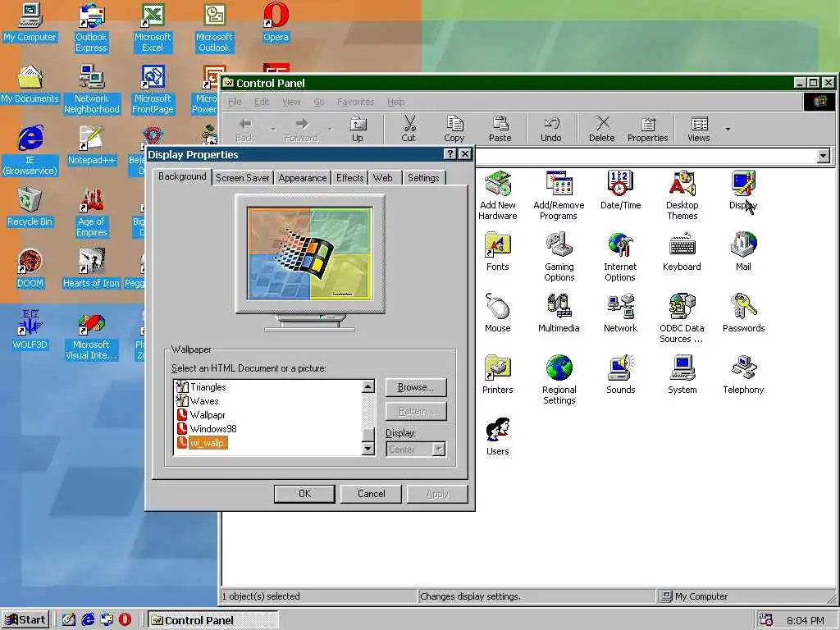Select the Passwords applet
840x630 pixels.
coord(743,313)
